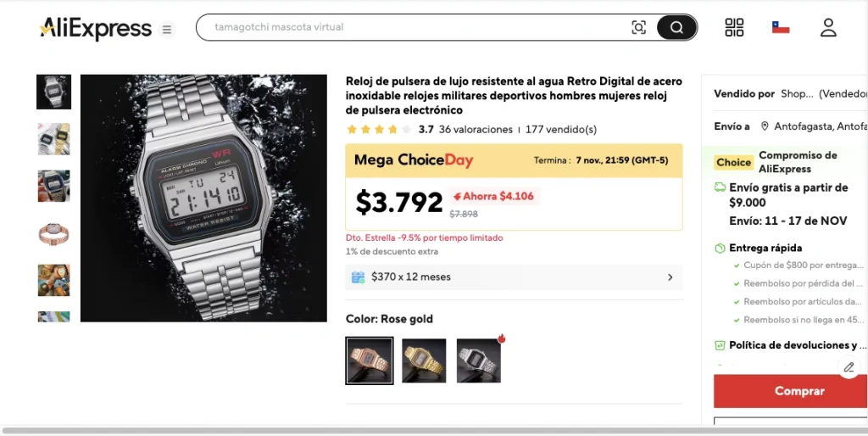Click the AliExpress logo
The width and height of the screenshot is (868, 436).
pos(95,28)
